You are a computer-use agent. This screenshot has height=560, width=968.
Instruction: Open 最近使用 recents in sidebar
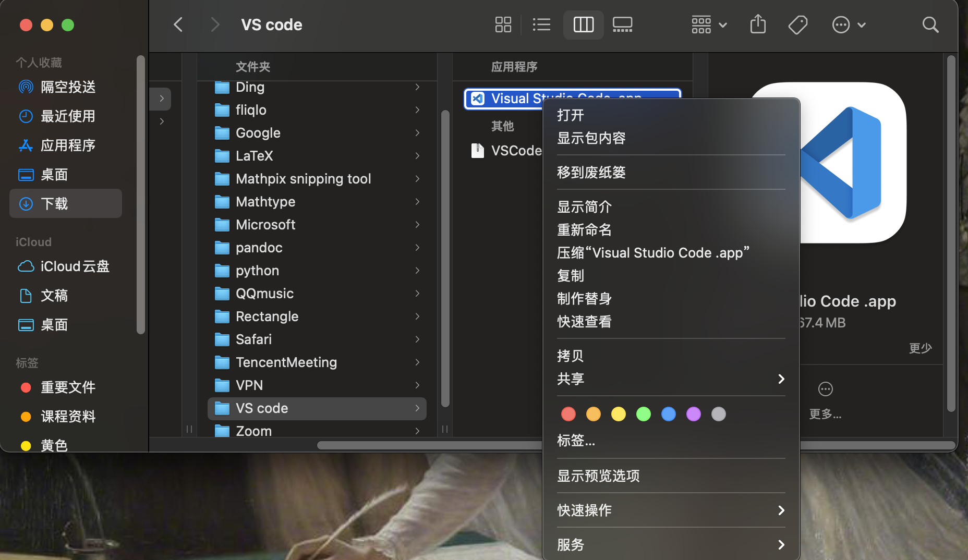(x=66, y=116)
